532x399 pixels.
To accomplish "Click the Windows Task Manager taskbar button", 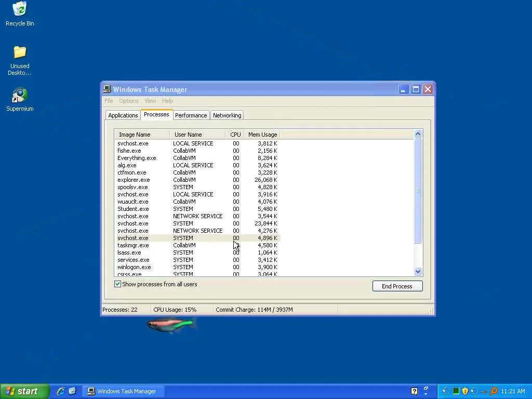I will (x=124, y=391).
